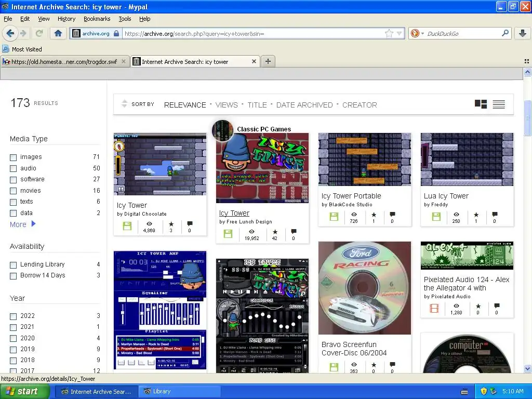Close the Internet Archive Search tab
Screen dimensions: 532x399
[254, 61]
